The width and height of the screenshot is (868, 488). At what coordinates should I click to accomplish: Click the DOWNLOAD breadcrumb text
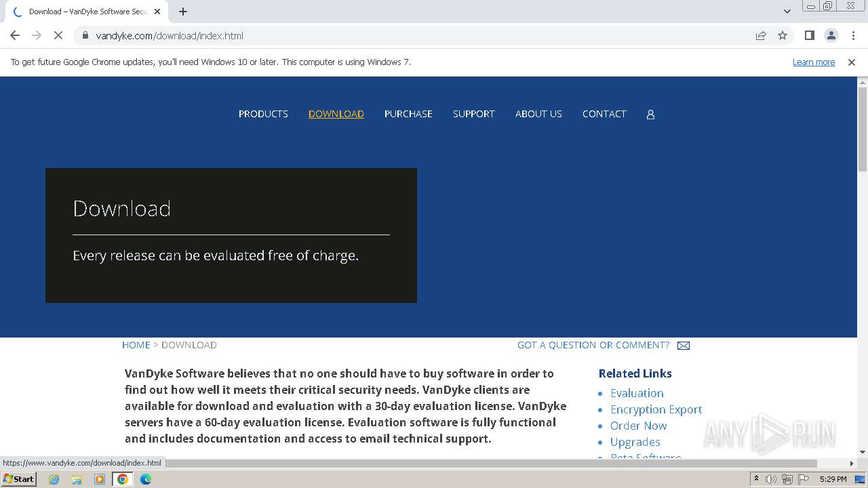(x=189, y=345)
